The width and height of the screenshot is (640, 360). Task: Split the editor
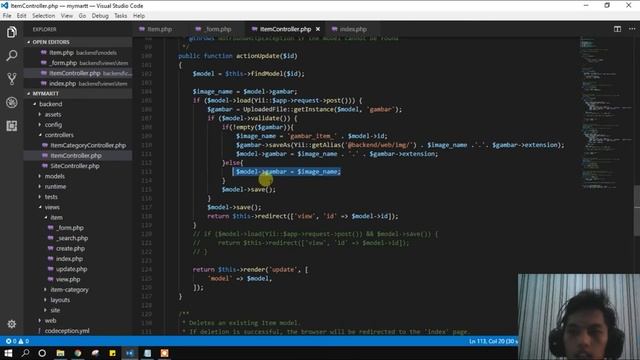(x=617, y=29)
